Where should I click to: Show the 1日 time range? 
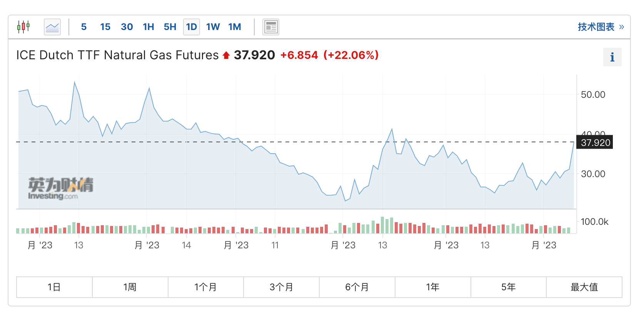(x=54, y=287)
